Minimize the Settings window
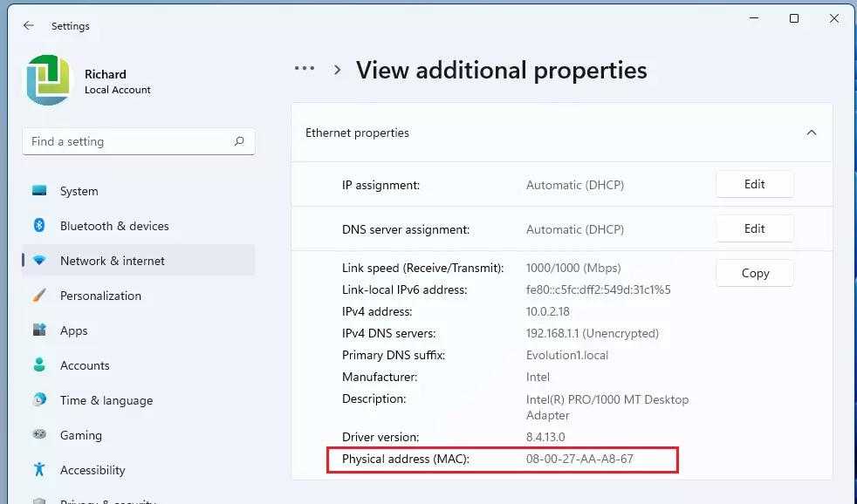This screenshot has height=504, width=857. (x=754, y=18)
